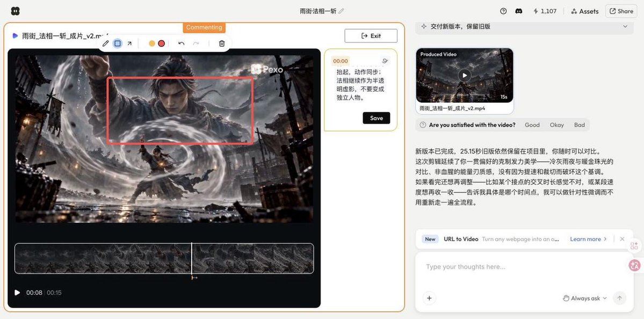
Task: Send the message with arrow button
Action: [619, 298]
